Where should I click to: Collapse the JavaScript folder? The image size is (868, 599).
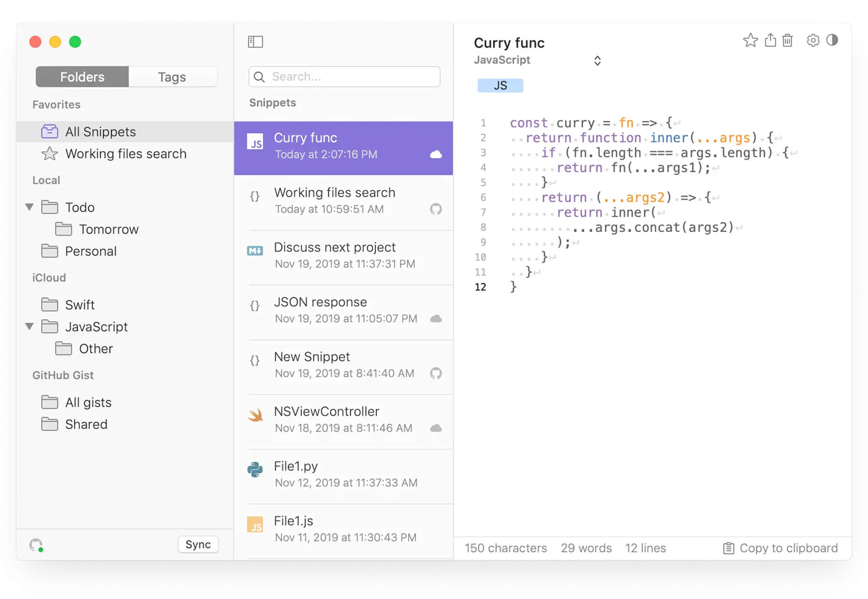(29, 326)
